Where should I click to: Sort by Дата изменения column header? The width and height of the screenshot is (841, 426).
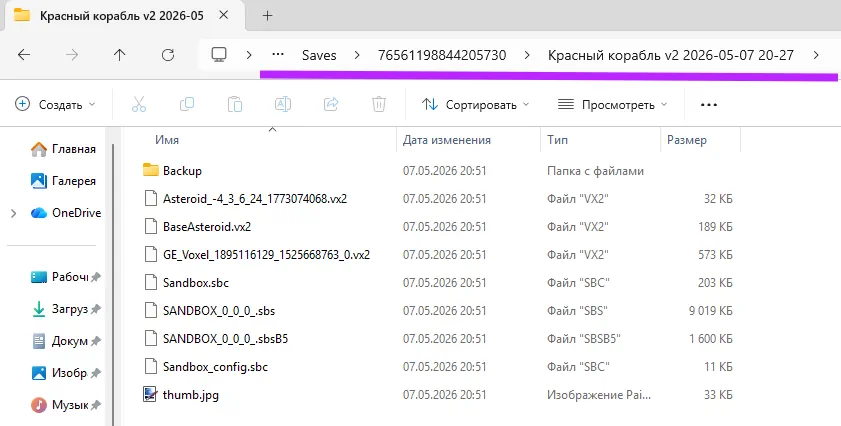click(447, 139)
